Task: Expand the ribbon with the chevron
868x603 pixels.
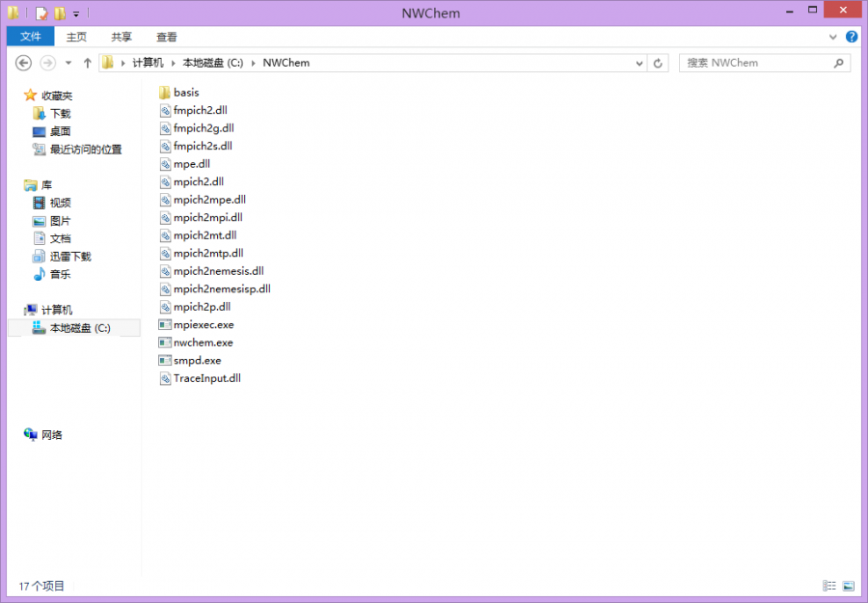Action: [832, 37]
